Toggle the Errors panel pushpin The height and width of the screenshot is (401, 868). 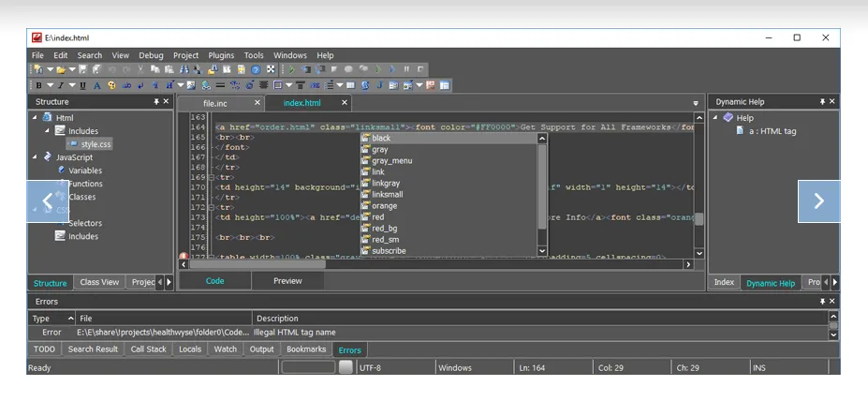[x=822, y=302]
